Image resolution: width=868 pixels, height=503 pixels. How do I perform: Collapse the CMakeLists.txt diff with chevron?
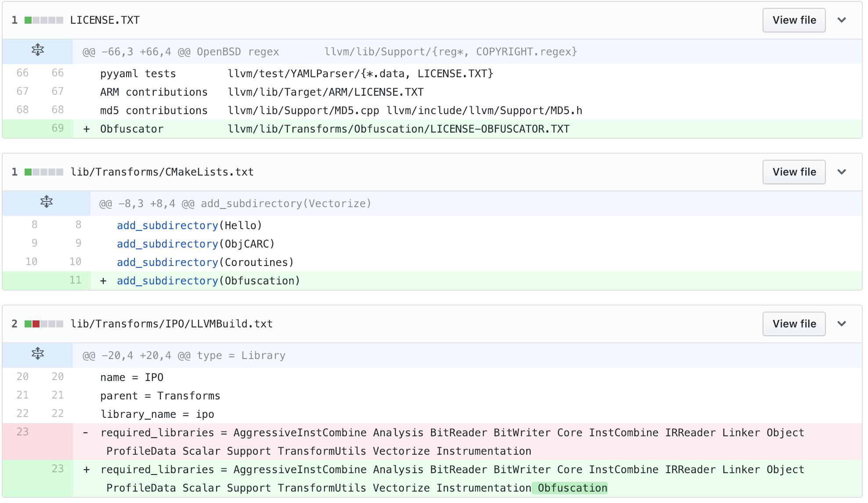coord(842,172)
